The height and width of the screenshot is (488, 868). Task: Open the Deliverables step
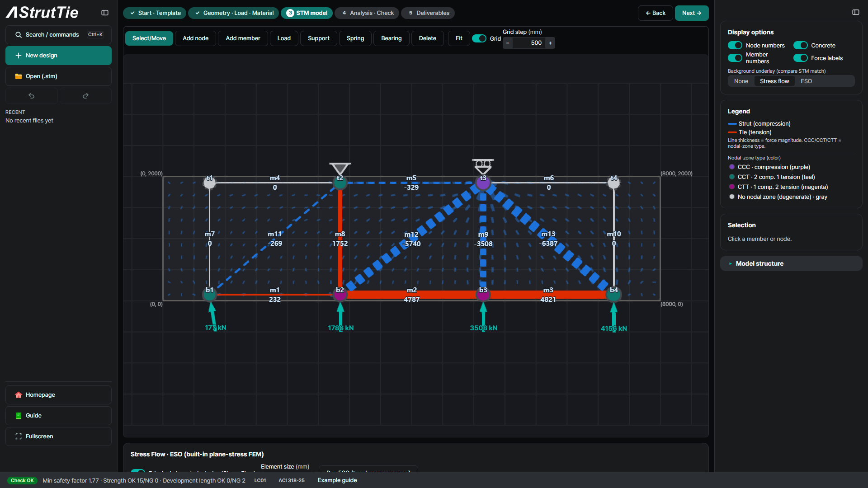[428, 13]
